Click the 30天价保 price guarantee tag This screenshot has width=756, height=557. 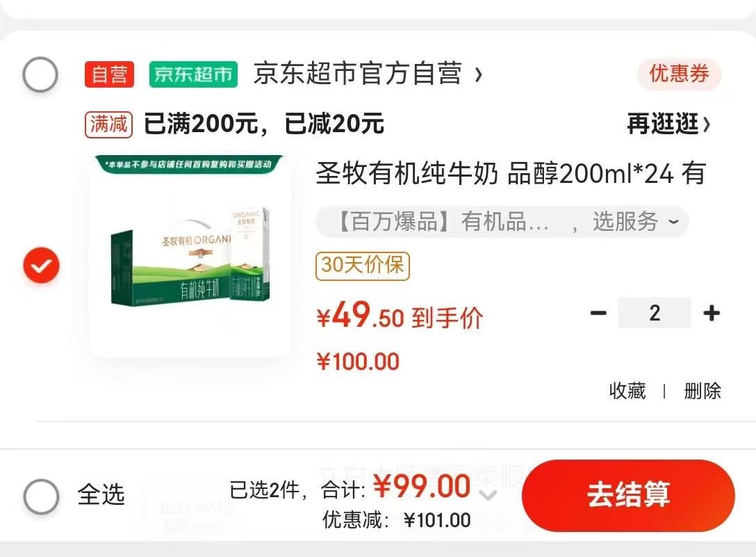(363, 266)
